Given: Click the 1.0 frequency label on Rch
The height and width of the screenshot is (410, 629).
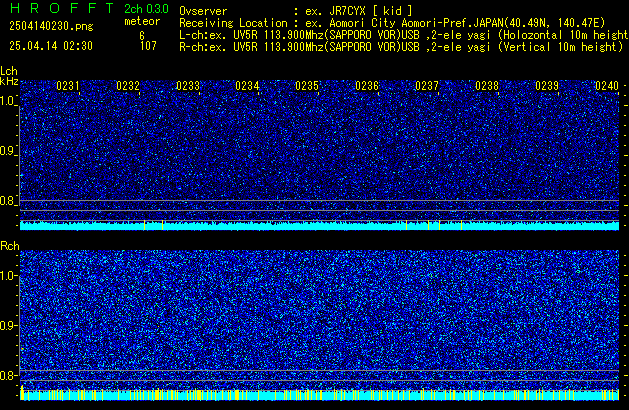Looking at the screenshot, I should (x=8, y=275).
